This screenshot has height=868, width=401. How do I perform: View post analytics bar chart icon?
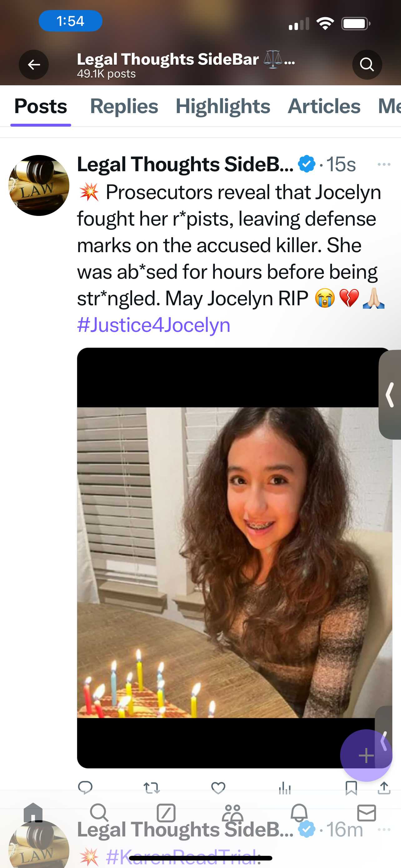coord(285,788)
